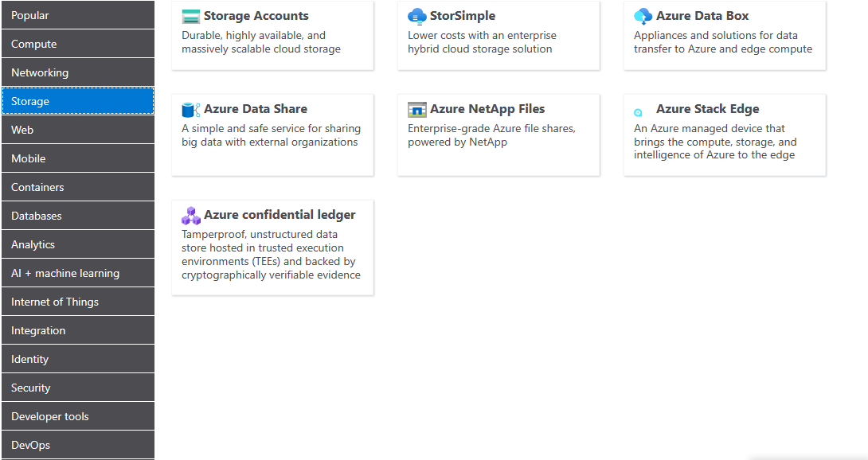Click the Azure Data Box icon
The height and width of the screenshot is (460, 868).
[643, 17]
